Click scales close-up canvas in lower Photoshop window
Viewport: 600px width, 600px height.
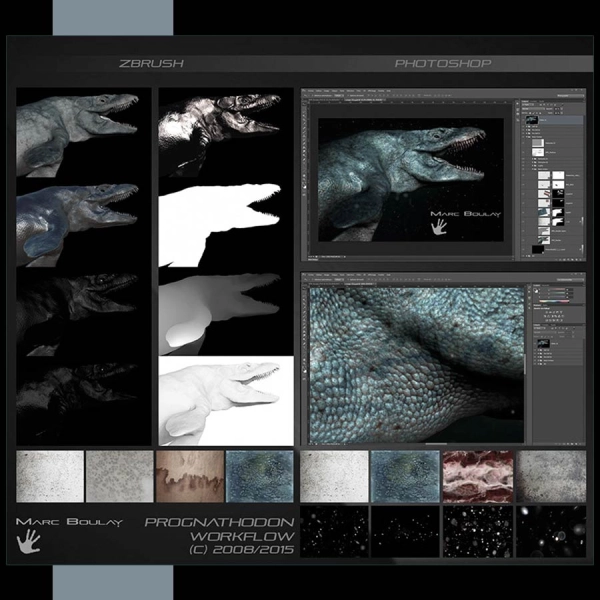(417, 365)
